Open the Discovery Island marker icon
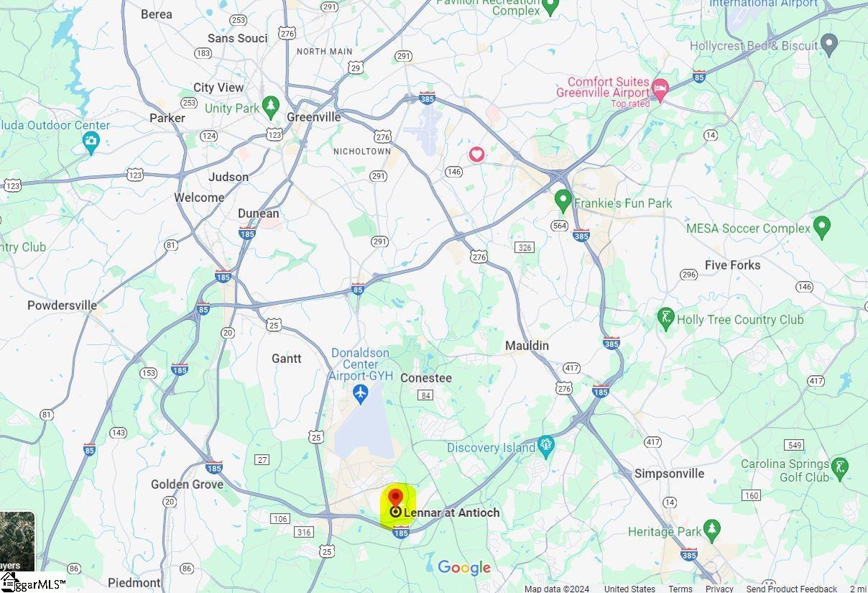This screenshot has height=593, width=868. pyautogui.click(x=546, y=446)
